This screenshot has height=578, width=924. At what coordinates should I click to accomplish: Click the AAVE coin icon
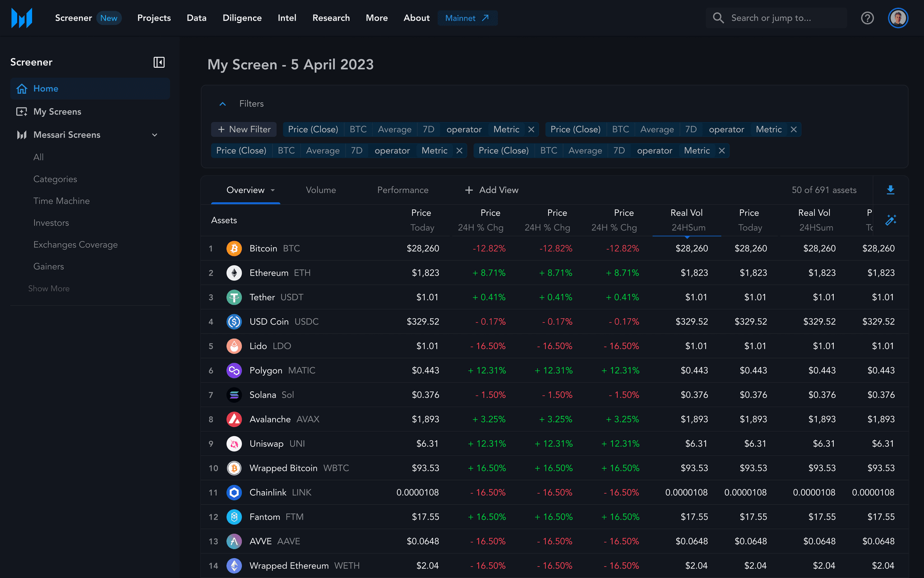point(234,541)
